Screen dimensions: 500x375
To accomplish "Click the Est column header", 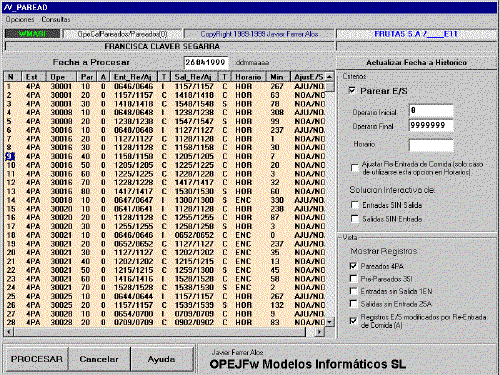I will 34,77.
